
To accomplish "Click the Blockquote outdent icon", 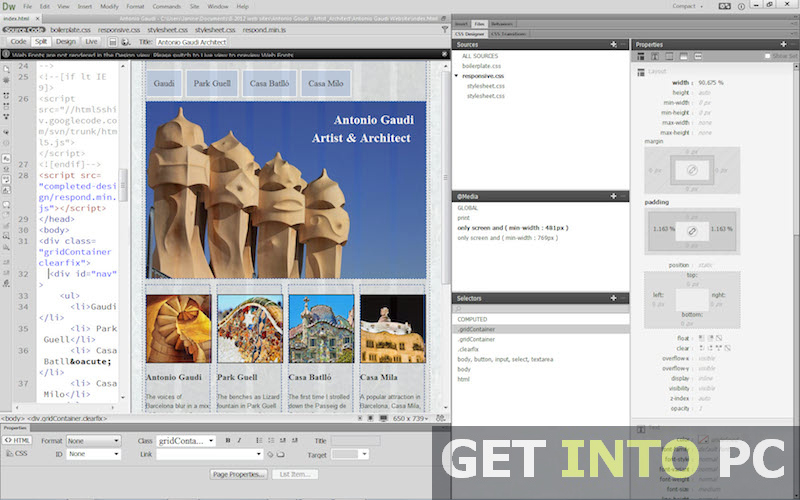I will 283,440.
